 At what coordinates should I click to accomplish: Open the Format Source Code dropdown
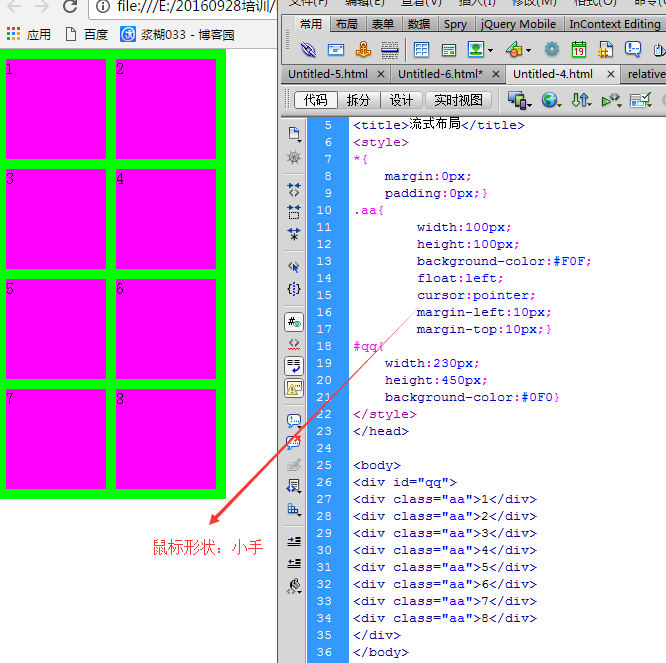pyautogui.click(x=293, y=586)
